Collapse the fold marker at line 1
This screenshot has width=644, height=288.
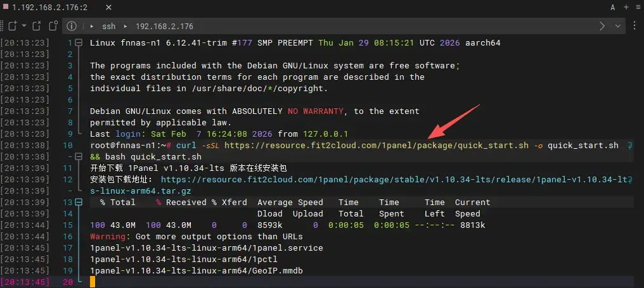click(x=79, y=43)
